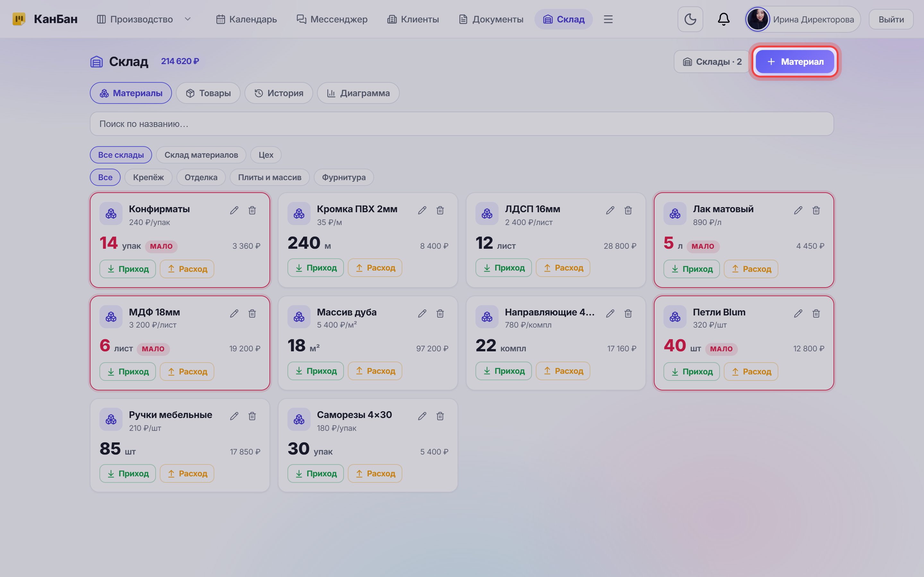Screen dimensions: 924x577
Task: Add a new item via + Материал button
Action: [795, 62]
